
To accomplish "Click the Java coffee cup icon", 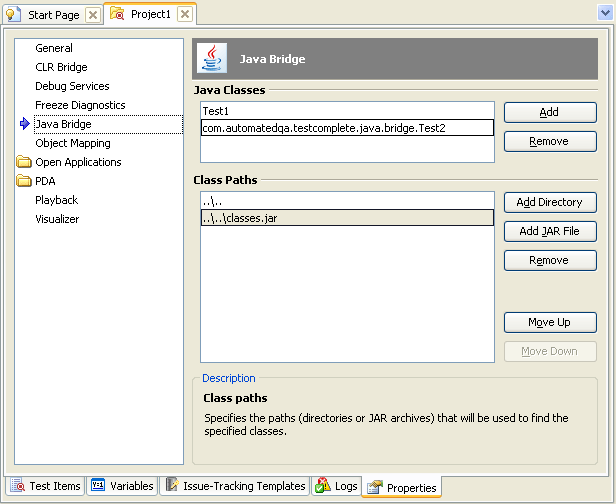I will (x=212, y=58).
